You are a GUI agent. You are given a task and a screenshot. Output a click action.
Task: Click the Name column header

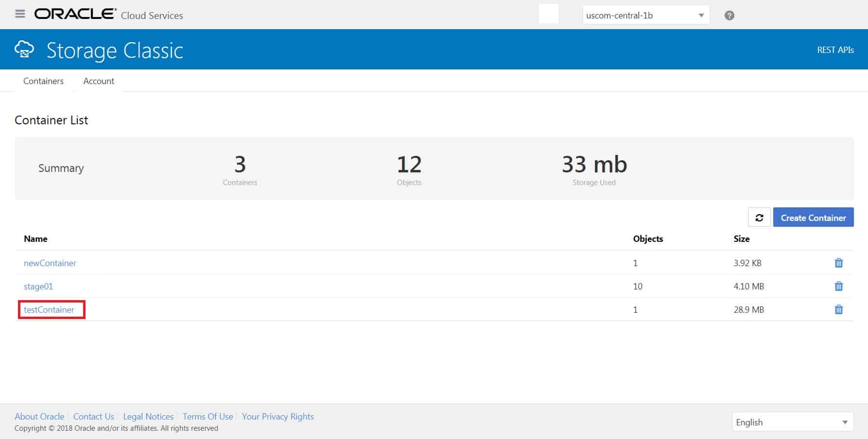35,238
